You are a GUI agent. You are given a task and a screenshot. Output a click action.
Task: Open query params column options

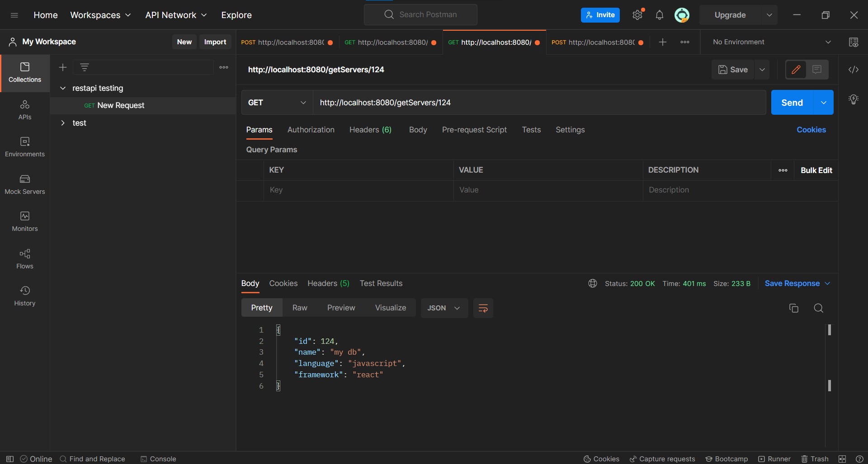pyautogui.click(x=783, y=170)
